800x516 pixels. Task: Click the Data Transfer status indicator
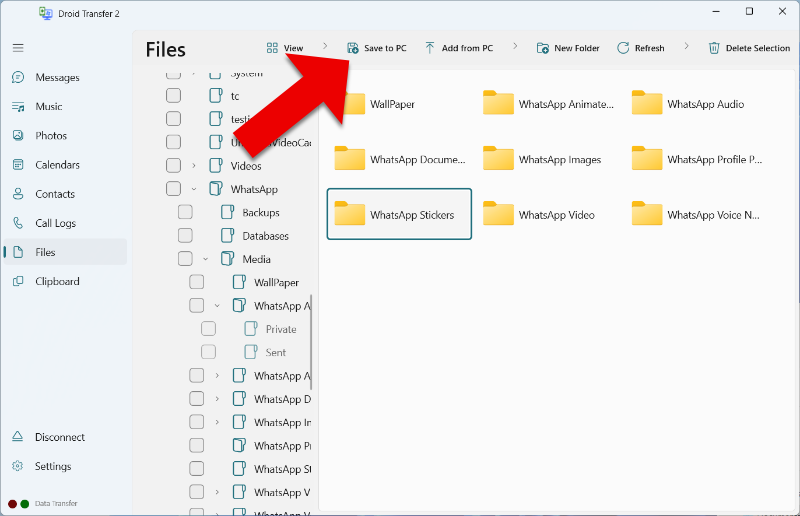click(x=43, y=504)
